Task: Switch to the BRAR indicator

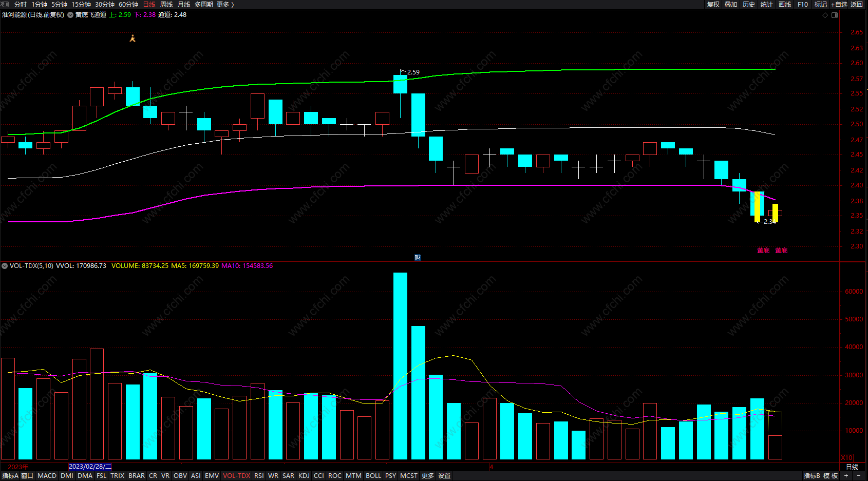Action: coord(137,476)
